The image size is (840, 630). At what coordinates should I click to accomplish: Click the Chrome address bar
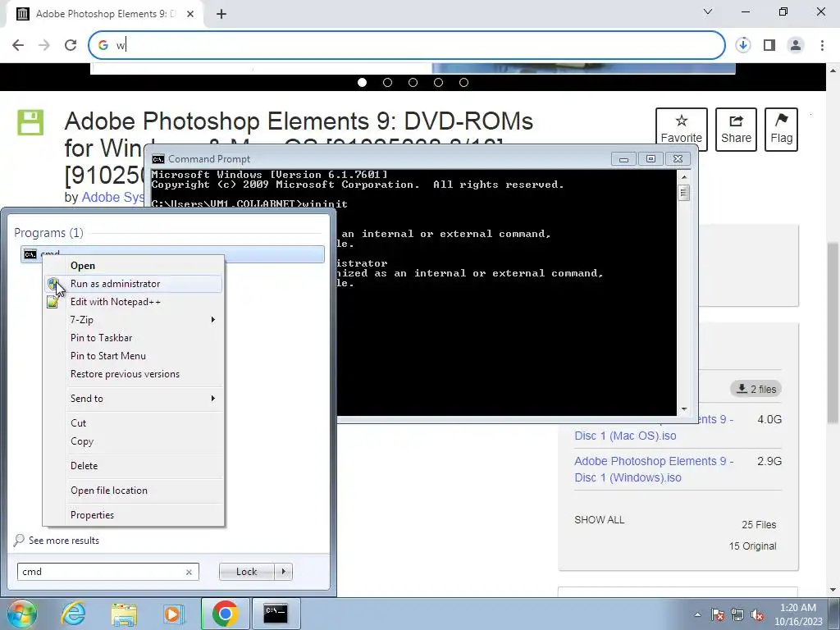pos(407,45)
